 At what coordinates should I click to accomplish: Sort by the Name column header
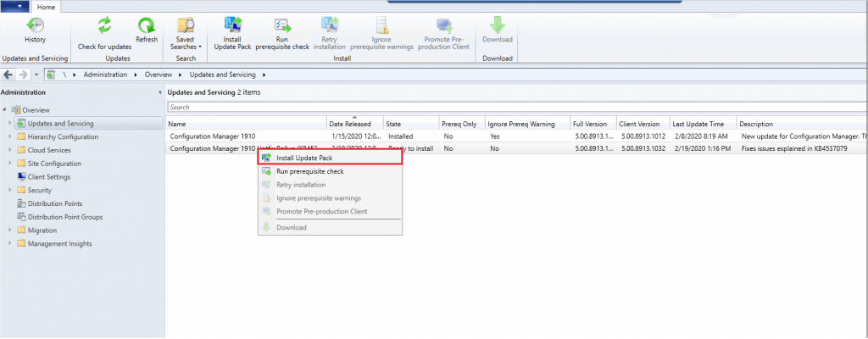click(x=247, y=124)
